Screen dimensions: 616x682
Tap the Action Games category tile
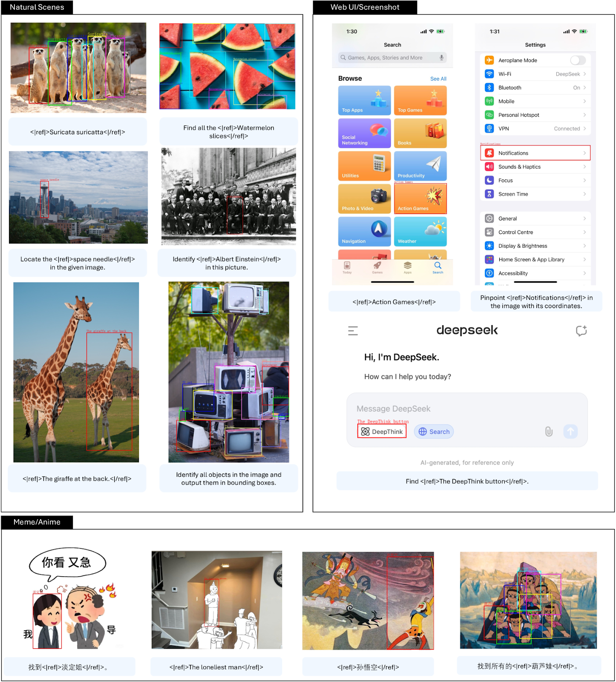point(420,199)
